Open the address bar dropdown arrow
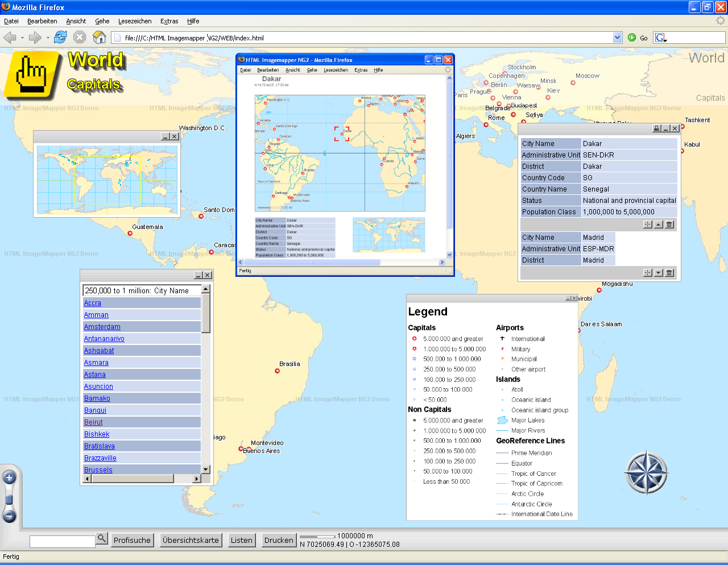The height and width of the screenshot is (565, 728). (x=618, y=38)
